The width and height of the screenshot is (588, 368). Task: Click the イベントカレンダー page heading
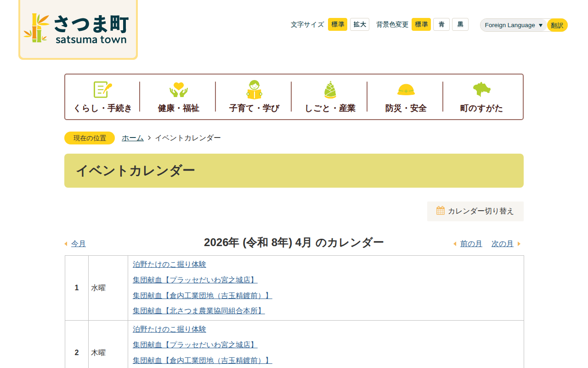tap(136, 171)
